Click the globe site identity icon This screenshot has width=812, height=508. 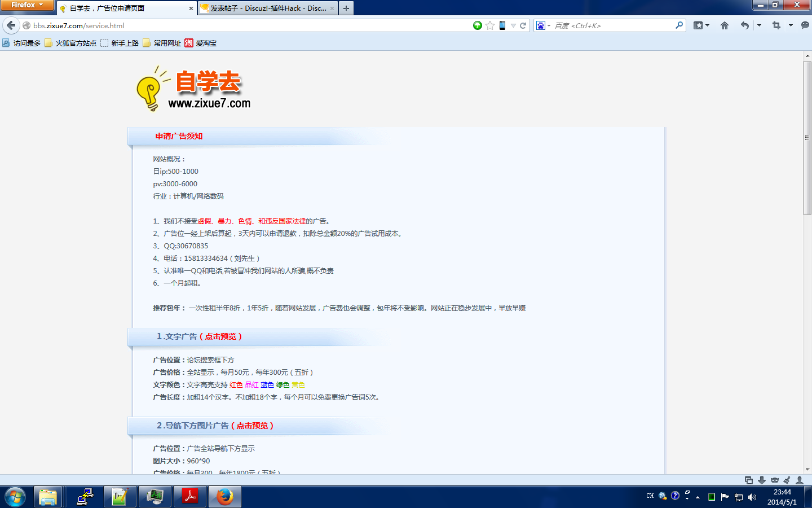click(27, 25)
